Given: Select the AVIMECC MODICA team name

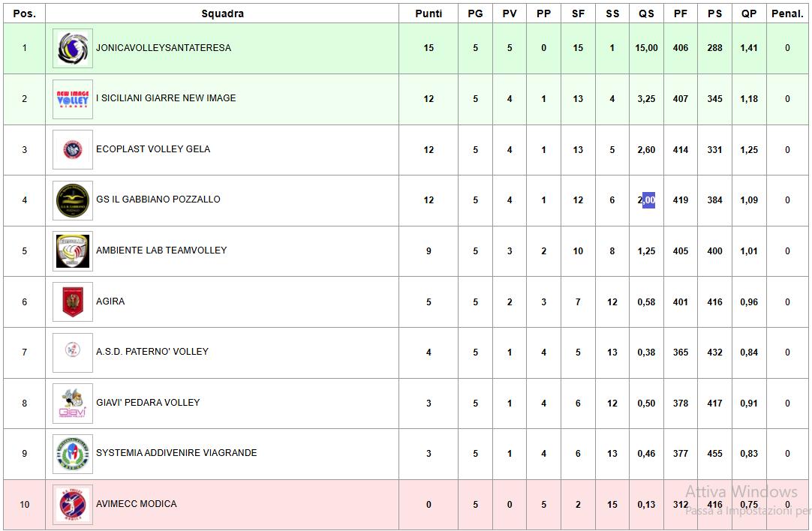Looking at the screenshot, I should 136,503.
